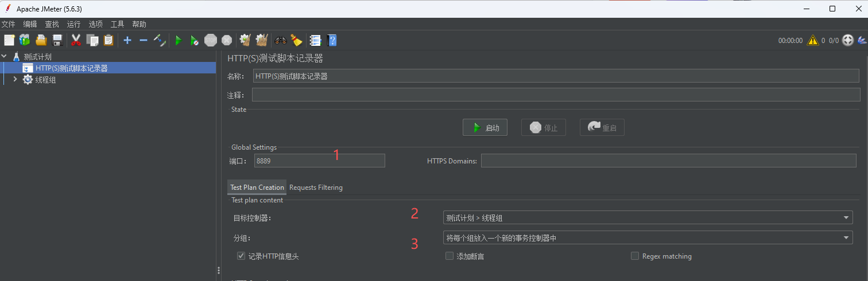
Task: Click the 重启 restart button
Action: tap(602, 127)
